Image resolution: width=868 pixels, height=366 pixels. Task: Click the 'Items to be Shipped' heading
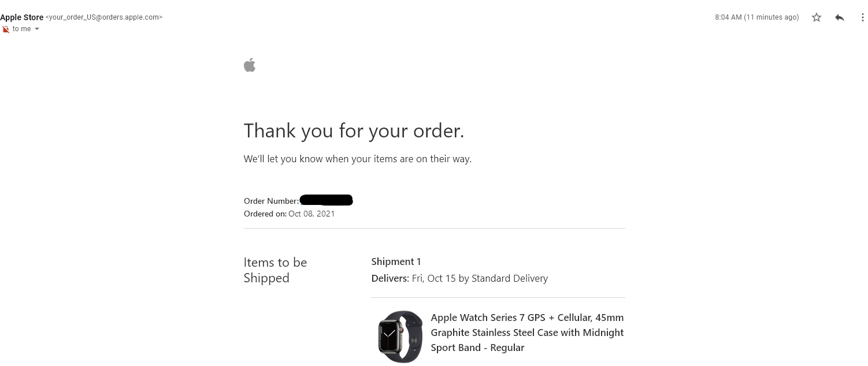[x=275, y=270]
